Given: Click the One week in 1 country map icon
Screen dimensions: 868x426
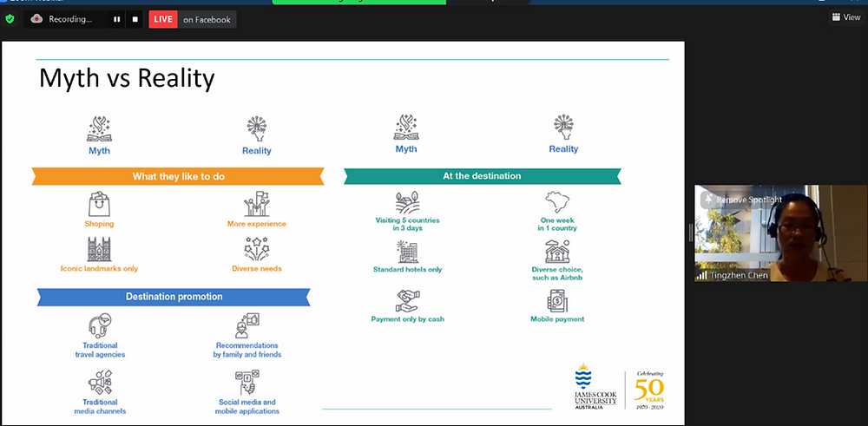Looking at the screenshot, I should 557,202.
